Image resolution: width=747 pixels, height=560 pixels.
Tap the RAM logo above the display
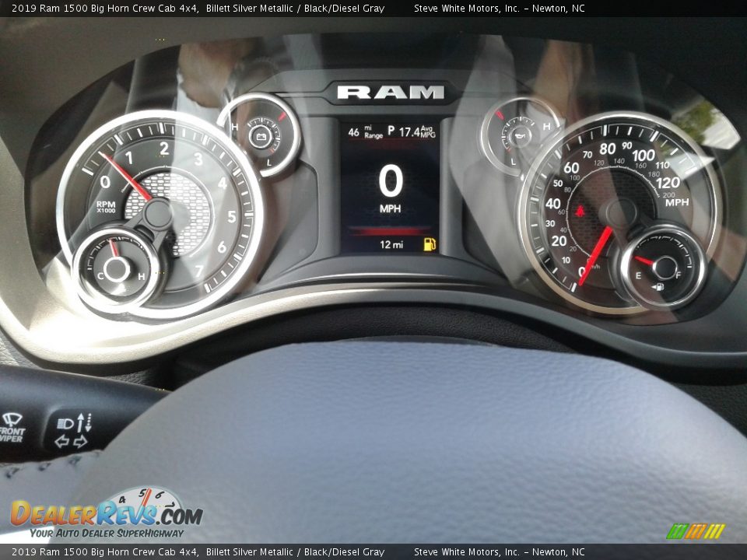389,91
